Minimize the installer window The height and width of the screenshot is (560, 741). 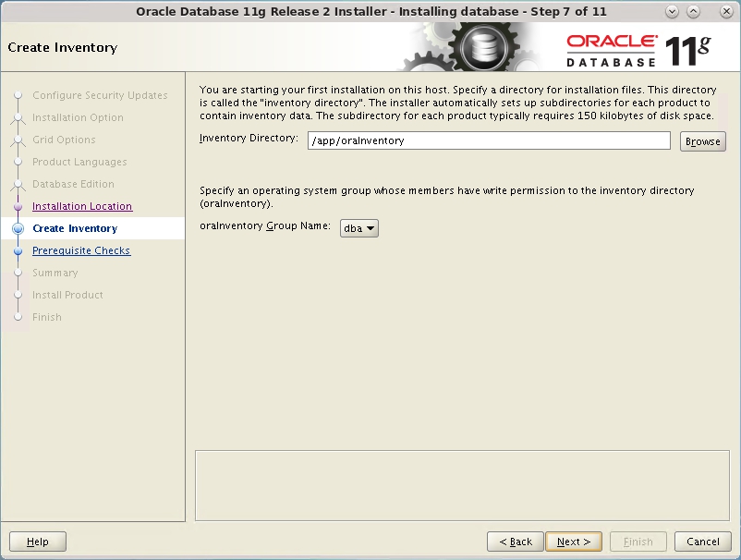tap(672, 12)
